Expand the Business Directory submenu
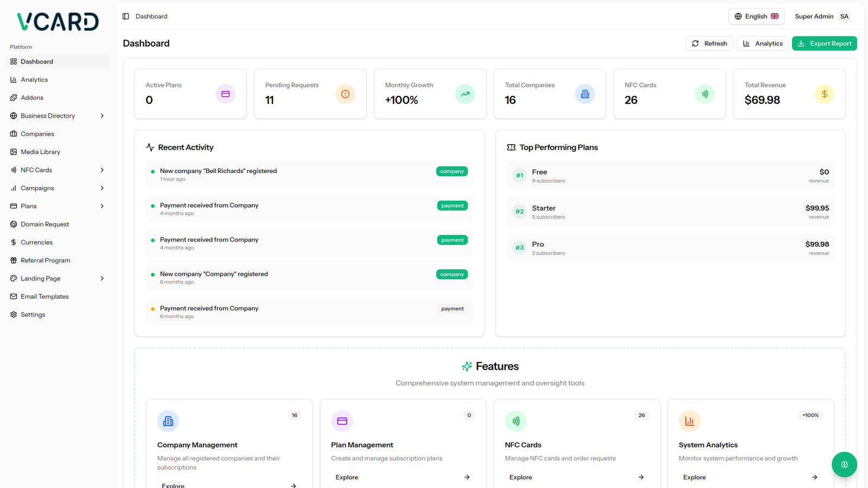 [x=102, y=116]
